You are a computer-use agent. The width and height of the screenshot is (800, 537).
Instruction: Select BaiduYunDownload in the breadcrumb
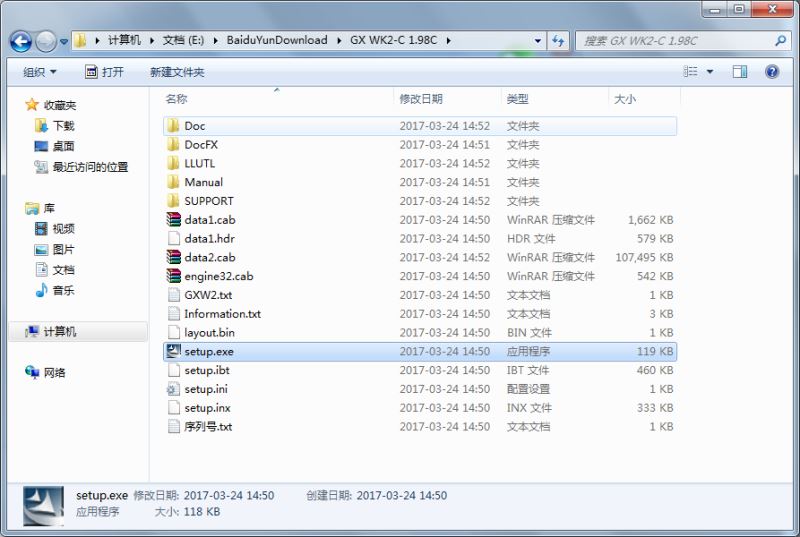click(x=277, y=40)
